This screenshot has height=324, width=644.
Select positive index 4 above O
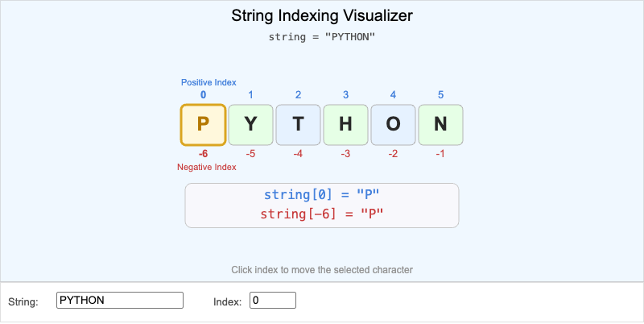(393, 95)
